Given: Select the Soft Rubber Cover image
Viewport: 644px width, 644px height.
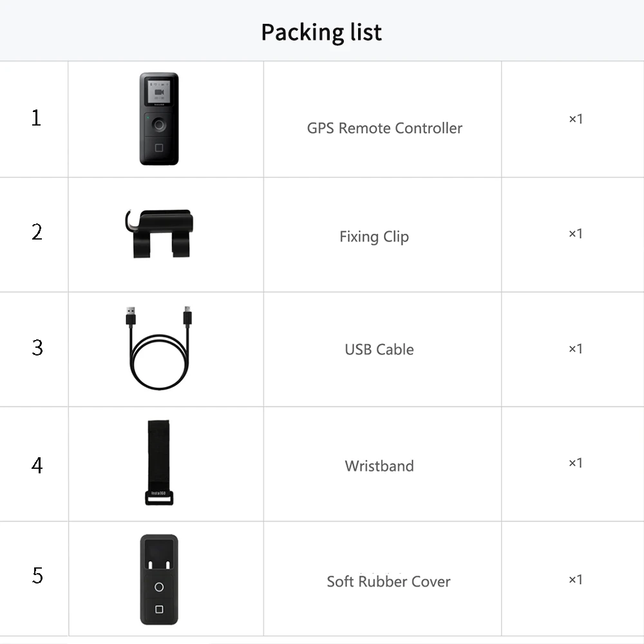Looking at the screenshot, I should [x=159, y=580].
